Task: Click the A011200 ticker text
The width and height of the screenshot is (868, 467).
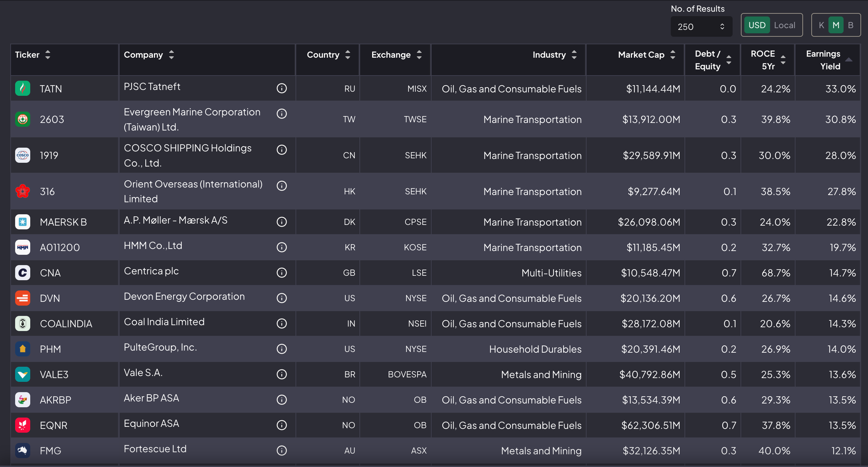Action: click(x=60, y=248)
